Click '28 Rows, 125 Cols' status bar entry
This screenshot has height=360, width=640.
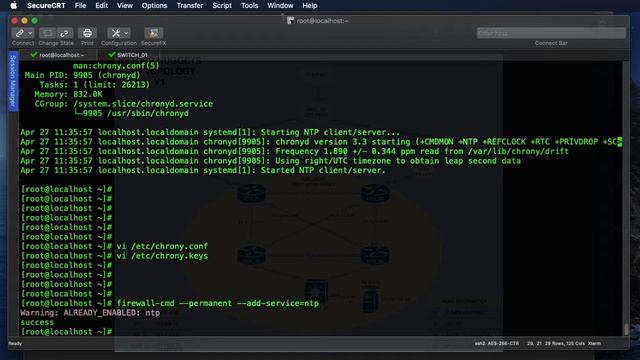[x=565, y=343]
